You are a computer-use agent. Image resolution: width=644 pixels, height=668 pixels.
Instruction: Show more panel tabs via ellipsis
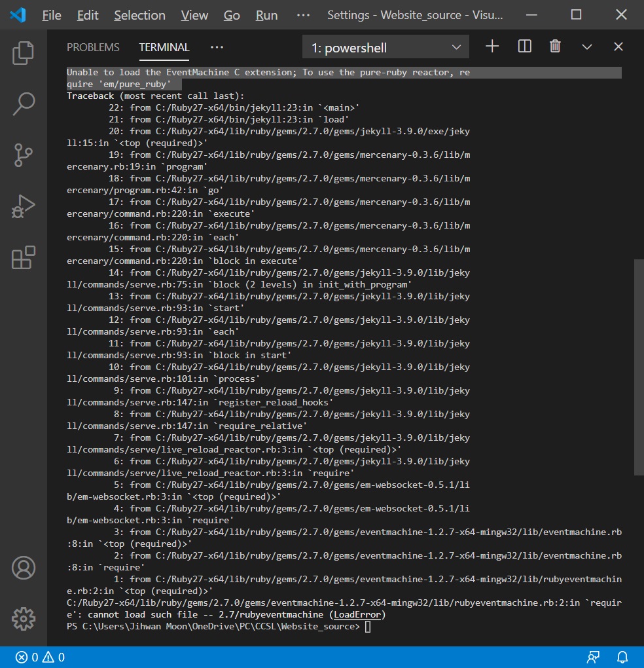pyautogui.click(x=217, y=47)
